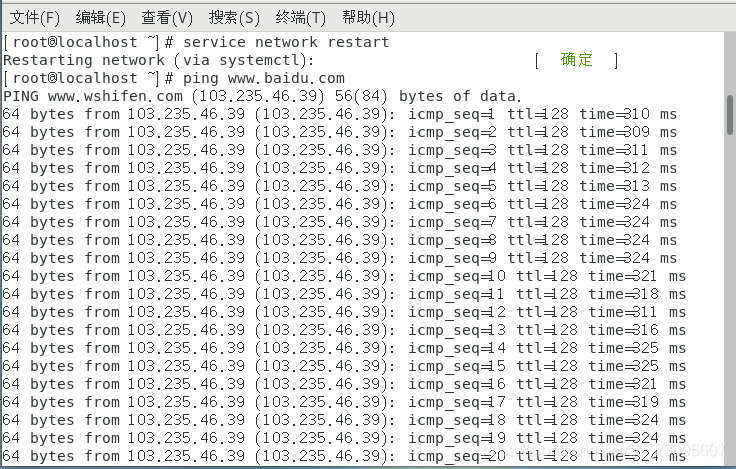Open the 帮助(H) menu
Image resolution: width=736 pixels, height=469 pixels.
tap(368, 18)
